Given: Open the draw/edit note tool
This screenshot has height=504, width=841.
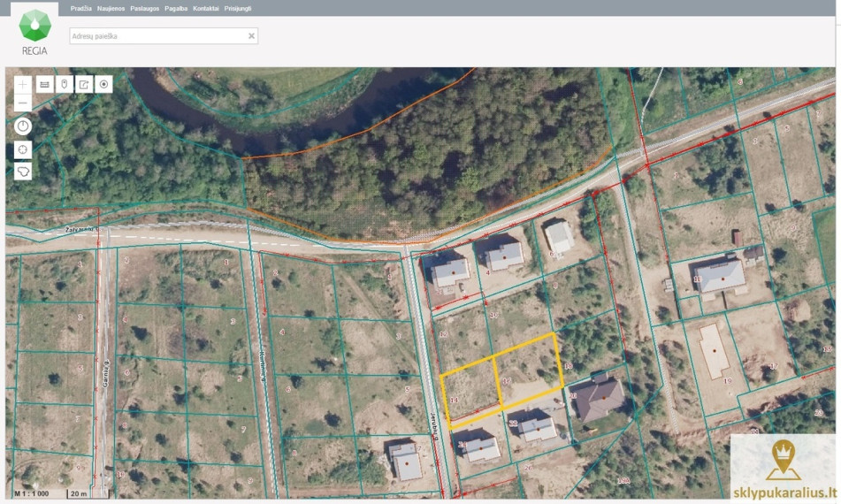Looking at the screenshot, I should 84,84.
